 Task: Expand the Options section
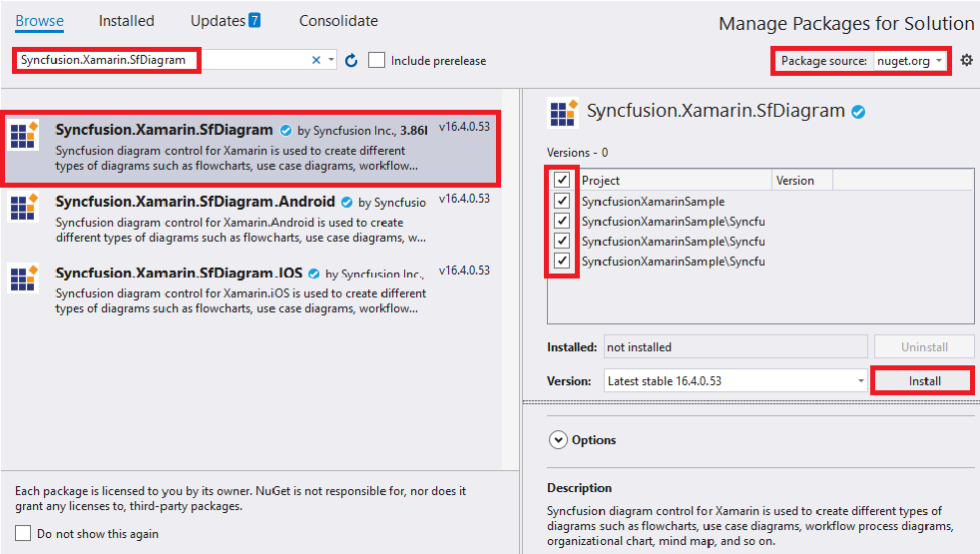coord(556,439)
